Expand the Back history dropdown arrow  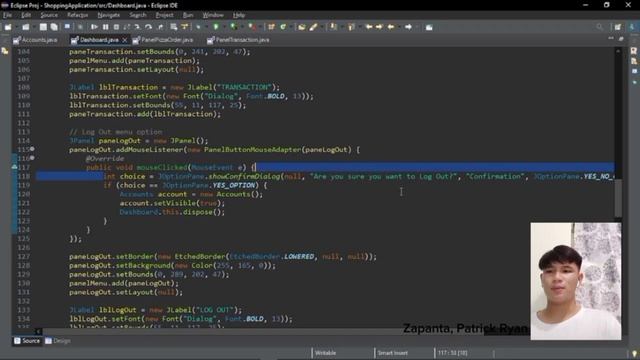pyautogui.click(x=400, y=27)
